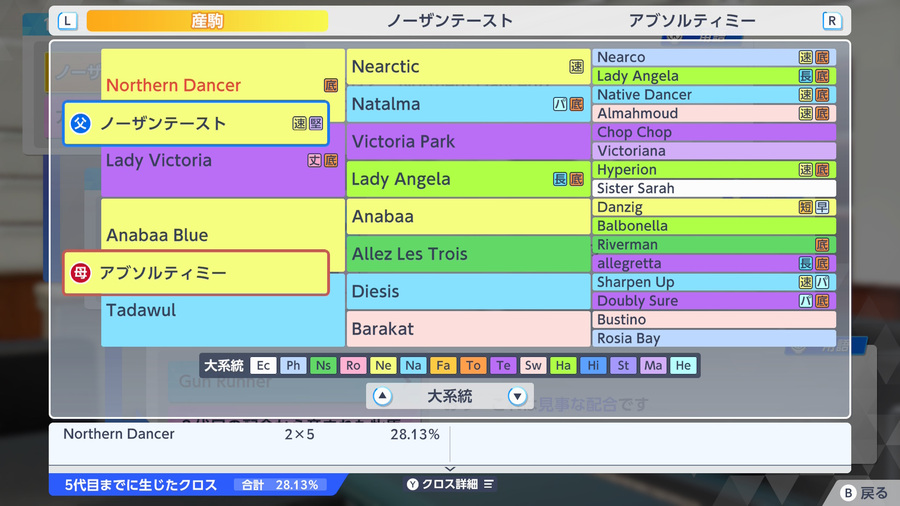Image resolution: width=900 pixels, height=506 pixels.
Task: Click the 速 badge on Hyperion
Action: 805,170
